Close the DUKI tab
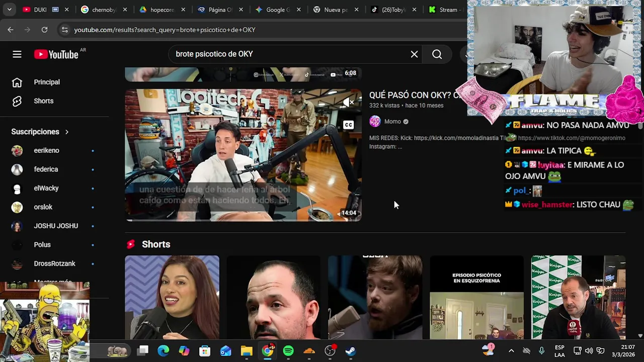The image size is (644, 362). tap(67, 10)
